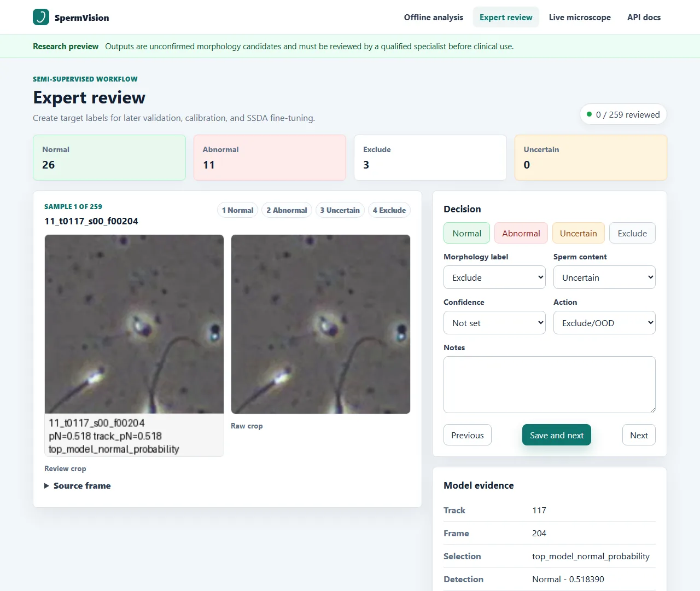Click the SpermVision logo icon
The width and height of the screenshot is (700, 591).
41,17
